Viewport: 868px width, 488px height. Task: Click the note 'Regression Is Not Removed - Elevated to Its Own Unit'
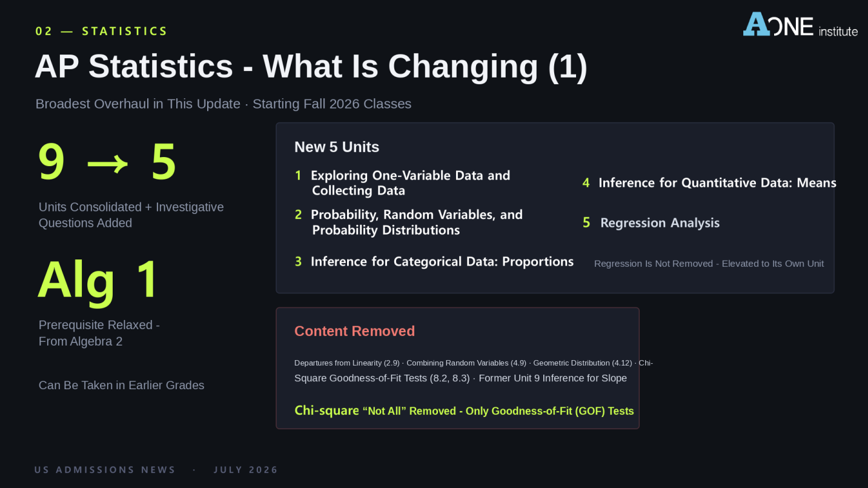pyautogui.click(x=709, y=264)
